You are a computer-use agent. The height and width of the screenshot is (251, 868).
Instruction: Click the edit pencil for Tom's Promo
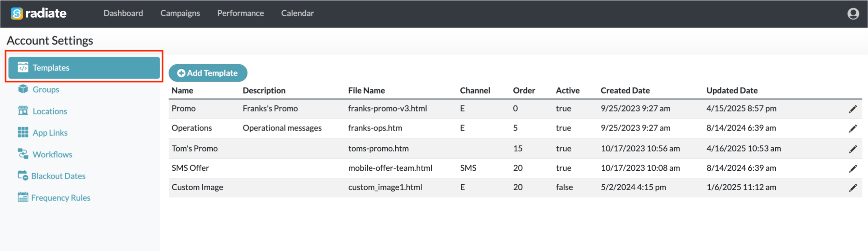coord(852,149)
